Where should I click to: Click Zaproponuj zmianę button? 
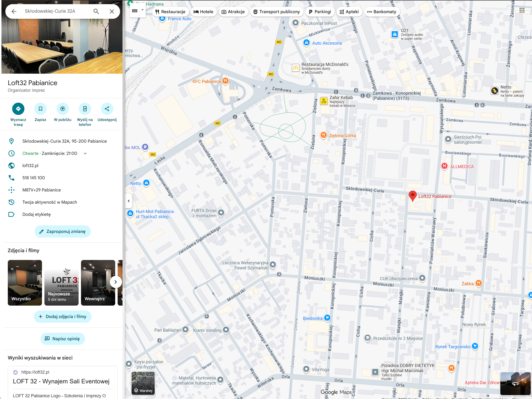63,231
